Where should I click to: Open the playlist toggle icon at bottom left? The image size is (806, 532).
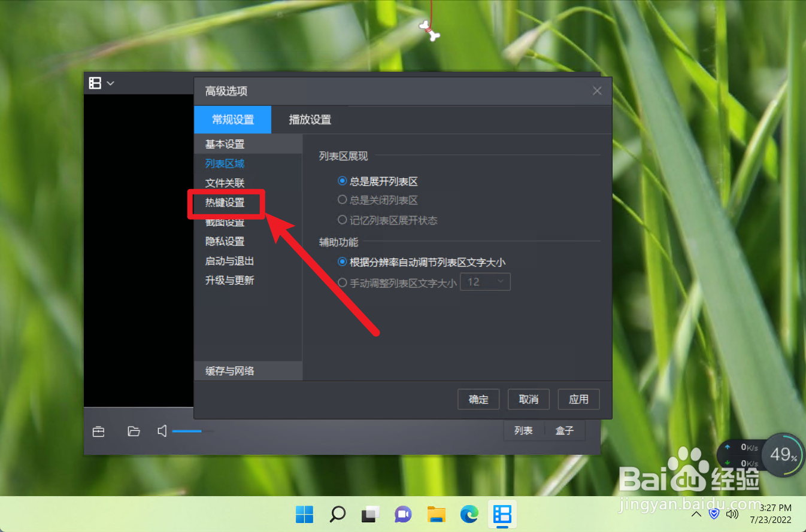[98, 431]
